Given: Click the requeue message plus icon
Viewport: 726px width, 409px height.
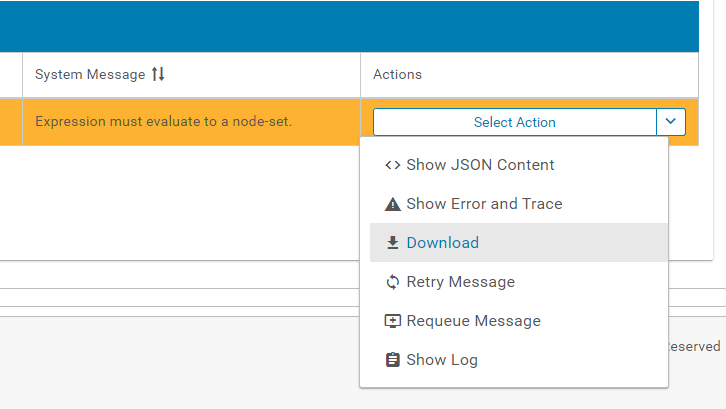Looking at the screenshot, I should [x=393, y=321].
